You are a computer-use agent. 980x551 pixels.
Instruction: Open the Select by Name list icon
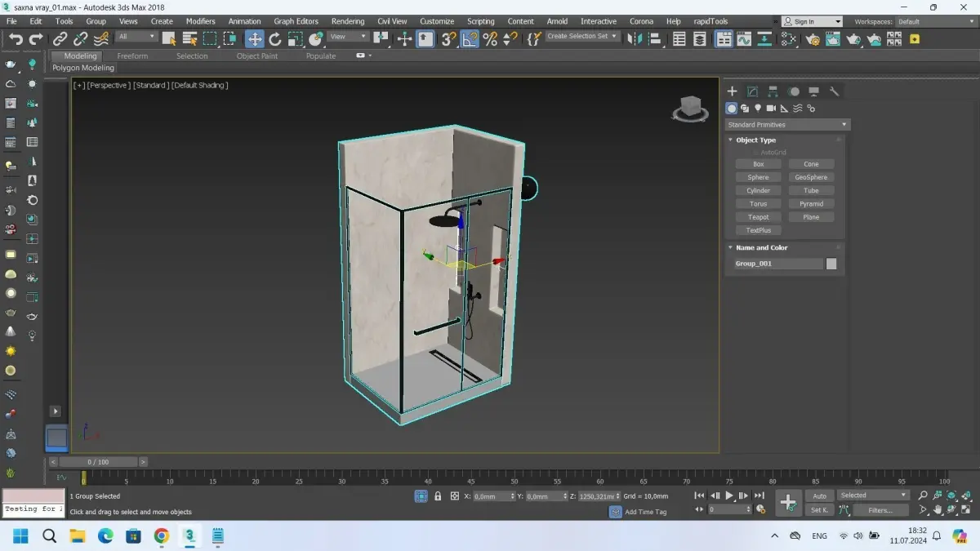(x=189, y=38)
